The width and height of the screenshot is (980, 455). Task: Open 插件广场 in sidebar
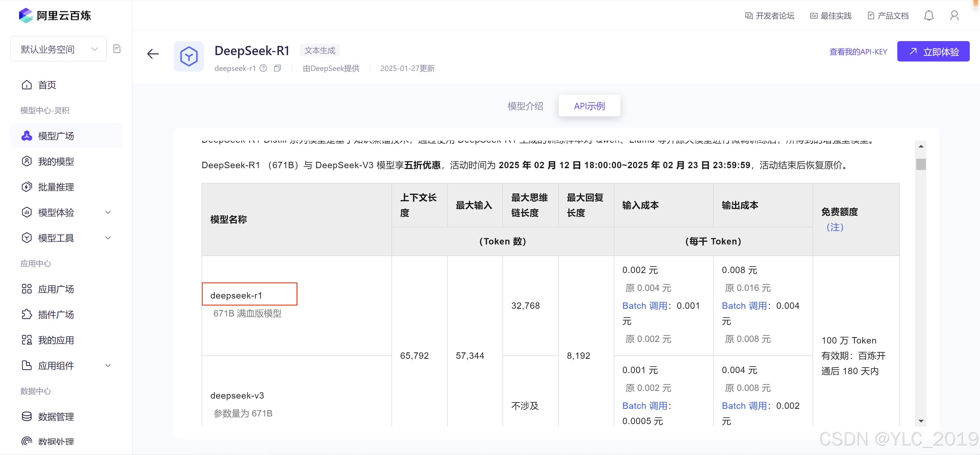(x=56, y=314)
